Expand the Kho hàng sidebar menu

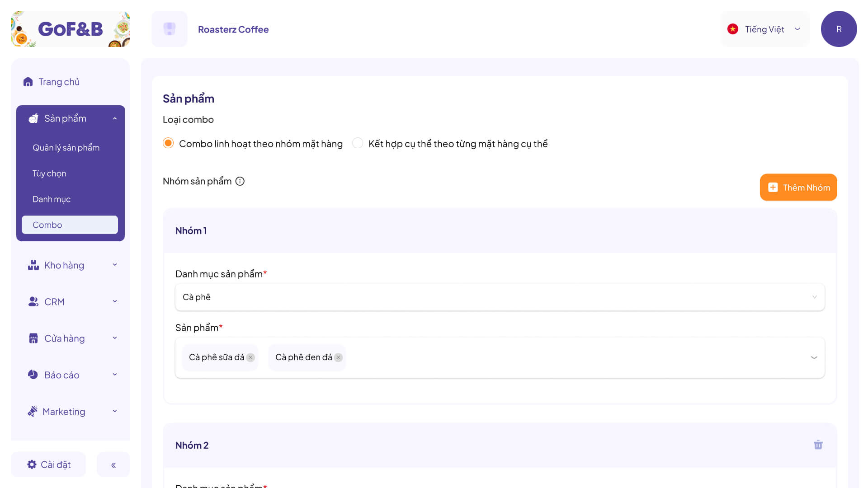click(x=71, y=265)
